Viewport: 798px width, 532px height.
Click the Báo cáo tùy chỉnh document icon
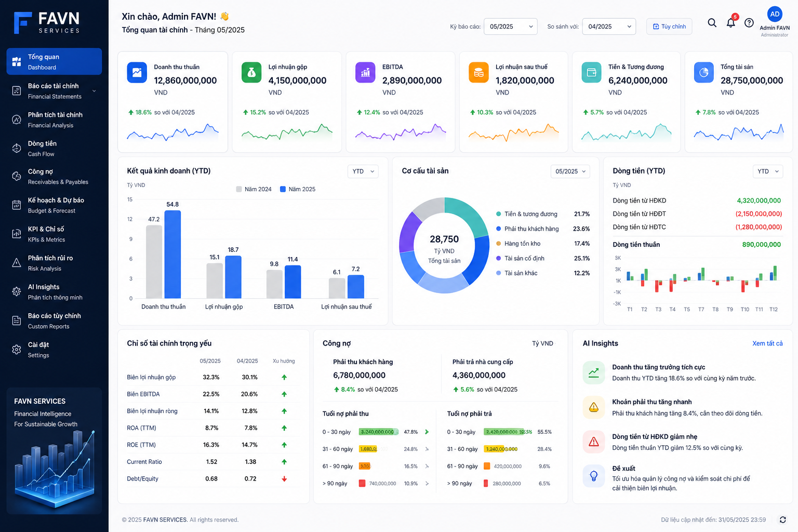tap(17, 321)
